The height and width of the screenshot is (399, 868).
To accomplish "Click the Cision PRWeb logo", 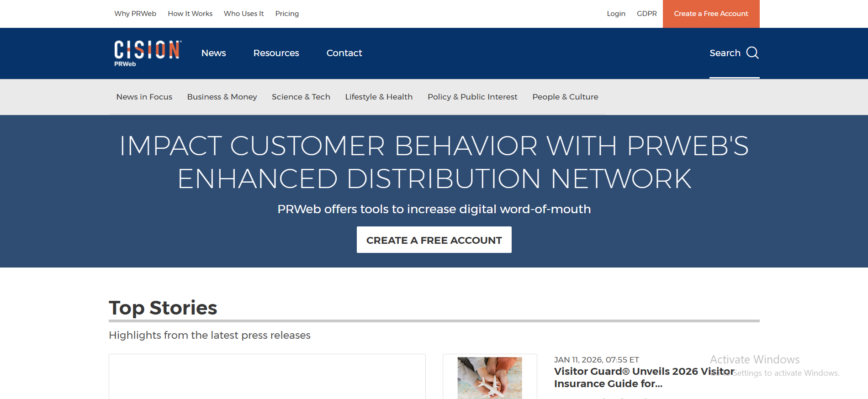I will (148, 53).
